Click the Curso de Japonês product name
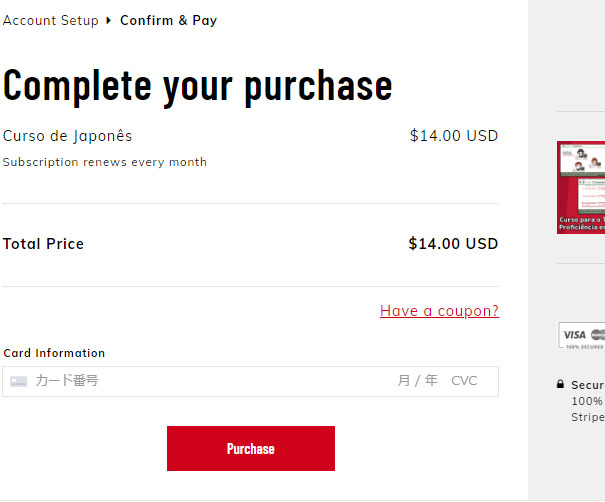Viewport: 605px width, 502px height. point(67,136)
